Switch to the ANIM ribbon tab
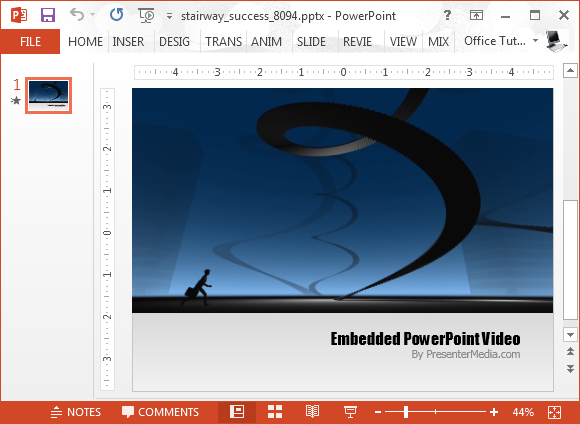 click(x=266, y=41)
